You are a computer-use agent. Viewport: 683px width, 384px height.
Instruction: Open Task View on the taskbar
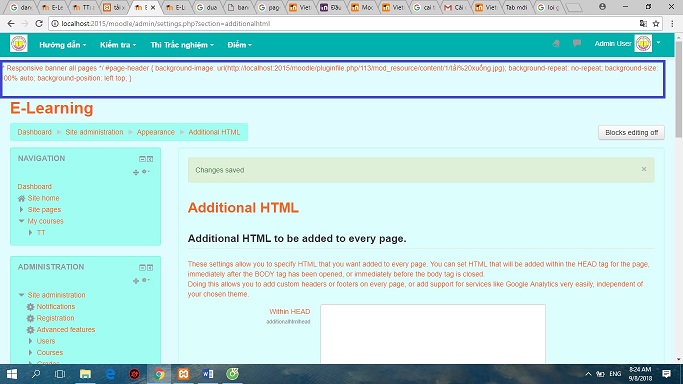[60, 374]
